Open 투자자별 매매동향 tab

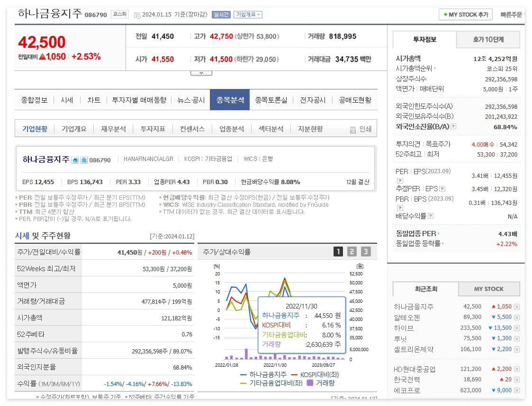(139, 100)
